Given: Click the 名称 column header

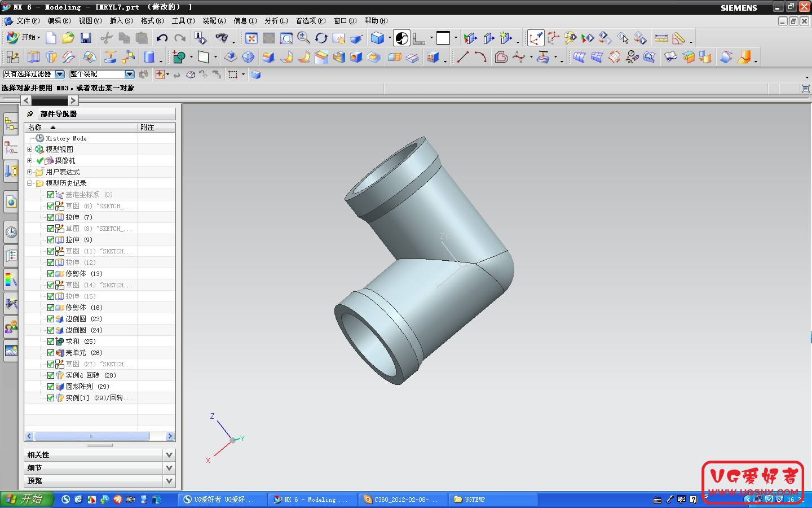Looking at the screenshot, I should tap(81, 128).
